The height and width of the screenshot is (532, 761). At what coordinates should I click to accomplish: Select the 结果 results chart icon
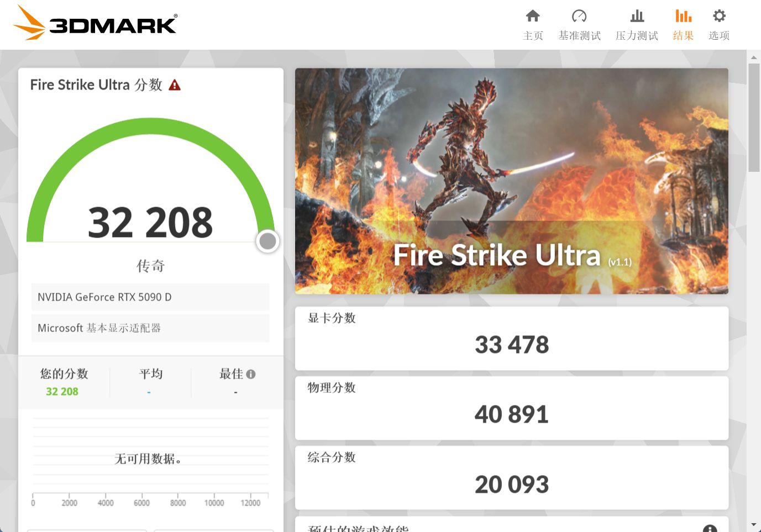(x=684, y=16)
